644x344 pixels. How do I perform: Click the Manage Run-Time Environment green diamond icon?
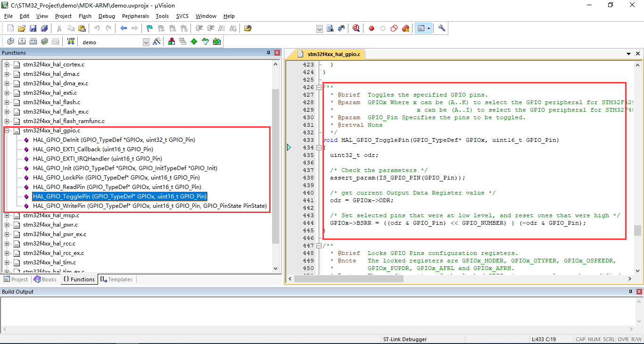point(194,41)
